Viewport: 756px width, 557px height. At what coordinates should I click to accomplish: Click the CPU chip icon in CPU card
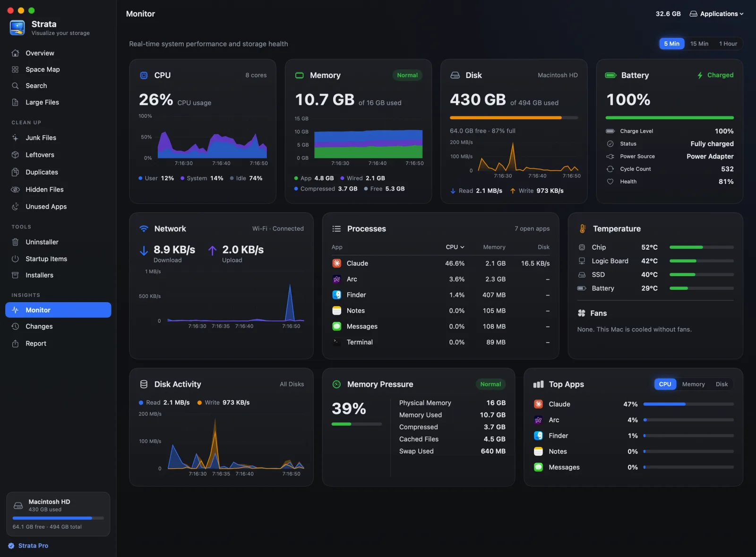(144, 75)
